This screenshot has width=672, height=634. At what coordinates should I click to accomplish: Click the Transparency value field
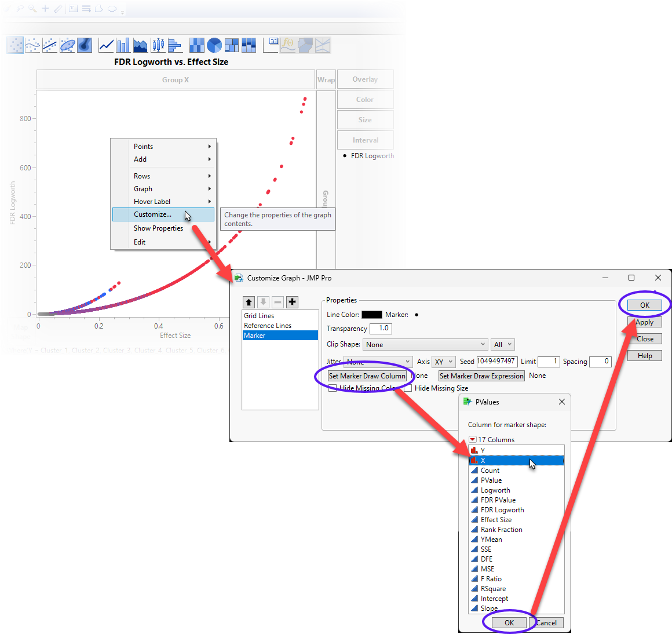[381, 329]
